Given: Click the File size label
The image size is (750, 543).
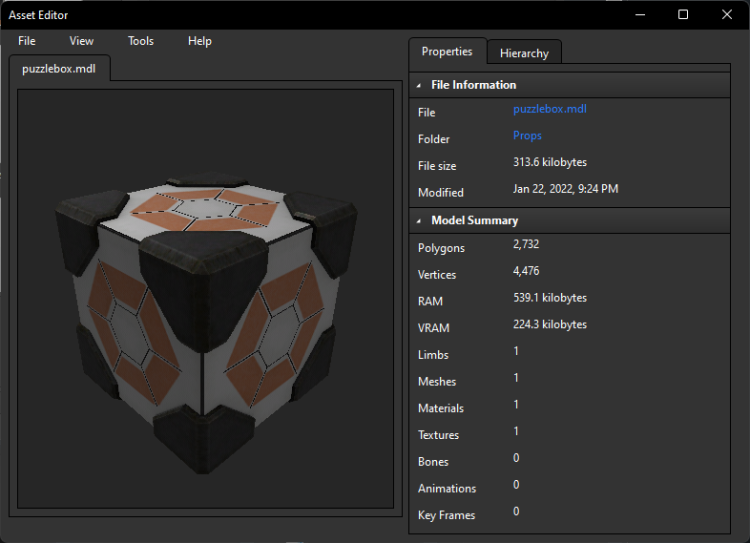Looking at the screenshot, I should tap(437, 166).
